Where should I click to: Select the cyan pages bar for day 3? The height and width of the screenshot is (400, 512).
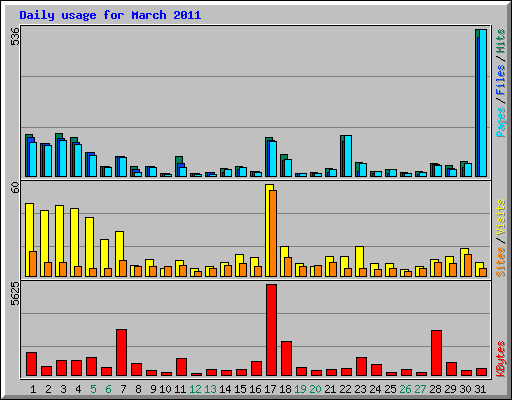(x=63, y=159)
